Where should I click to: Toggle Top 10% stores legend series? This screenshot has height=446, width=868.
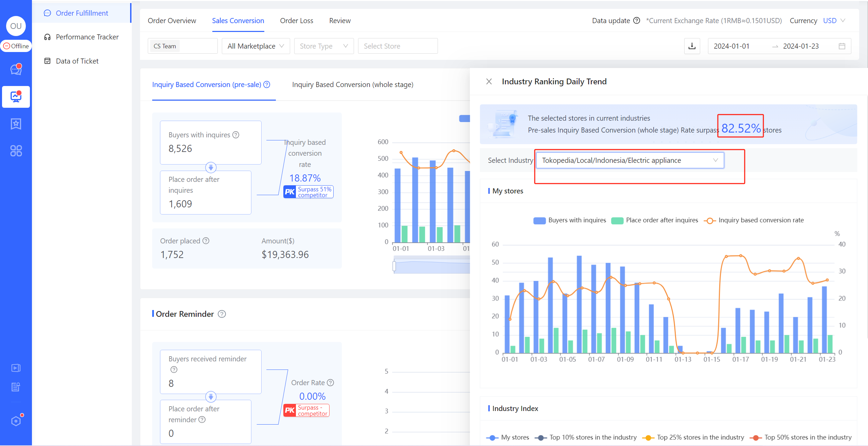tap(586, 438)
